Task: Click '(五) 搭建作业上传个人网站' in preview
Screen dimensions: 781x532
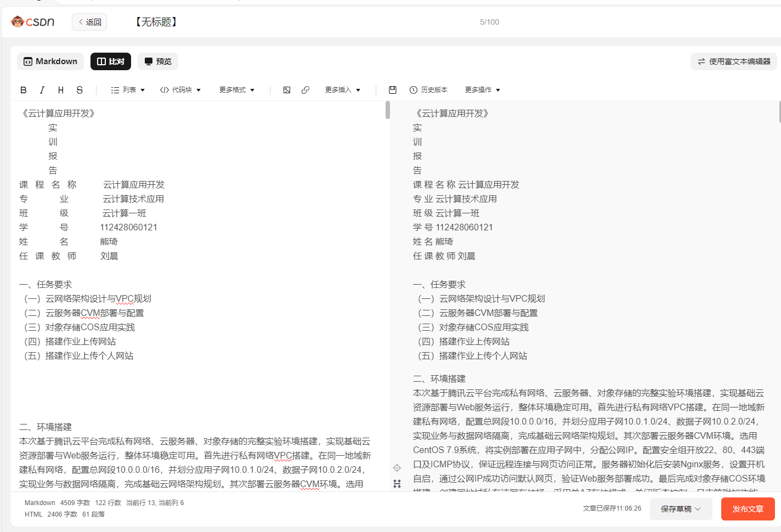Action: [x=471, y=356]
